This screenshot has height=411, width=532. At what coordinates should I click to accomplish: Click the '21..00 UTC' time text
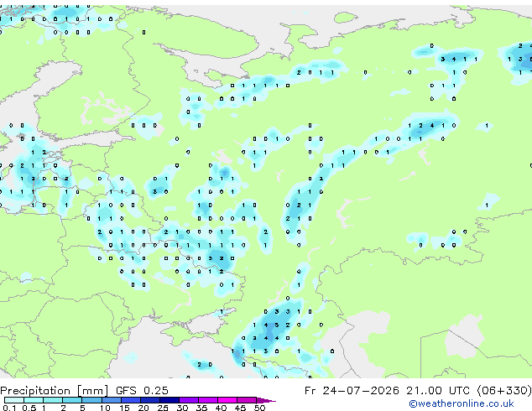(x=437, y=391)
